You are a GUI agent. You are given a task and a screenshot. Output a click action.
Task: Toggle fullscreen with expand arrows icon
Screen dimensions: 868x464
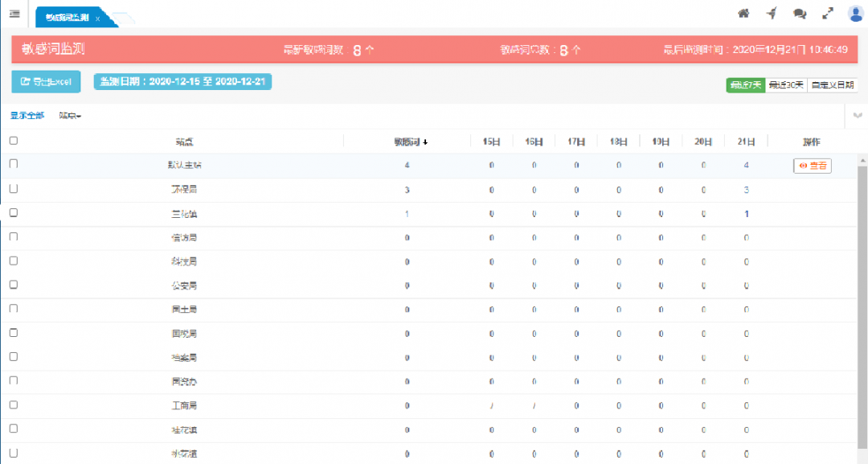pos(828,14)
